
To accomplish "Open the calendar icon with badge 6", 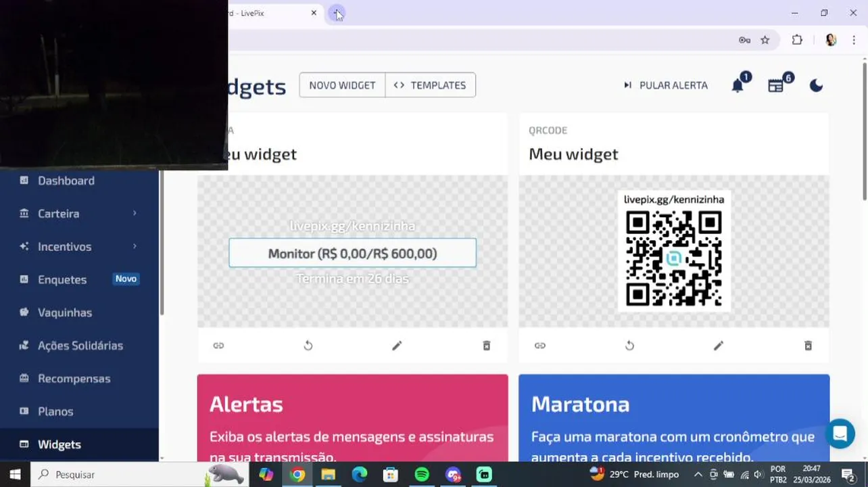I will pyautogui.click(x=775, y=85).
